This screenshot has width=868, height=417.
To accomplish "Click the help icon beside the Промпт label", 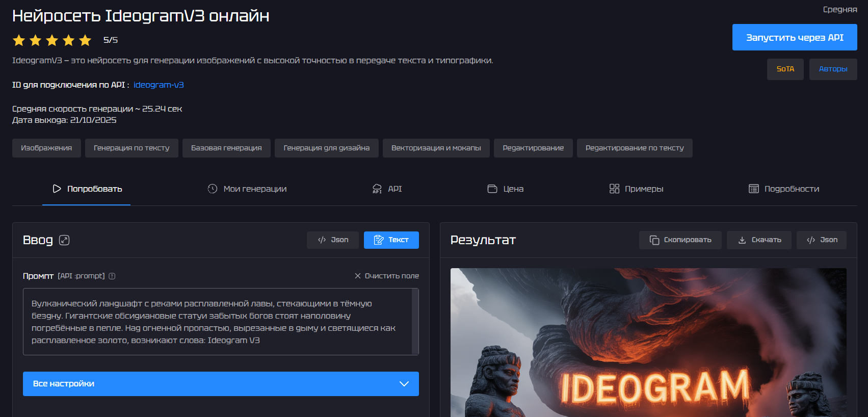I will click(x=112, y=276).
